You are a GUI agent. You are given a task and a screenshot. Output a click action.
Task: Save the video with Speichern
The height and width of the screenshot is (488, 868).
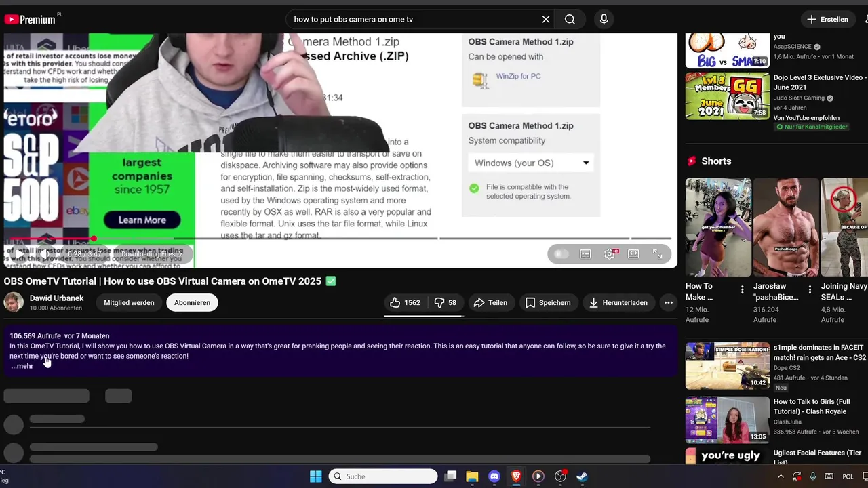548,302
